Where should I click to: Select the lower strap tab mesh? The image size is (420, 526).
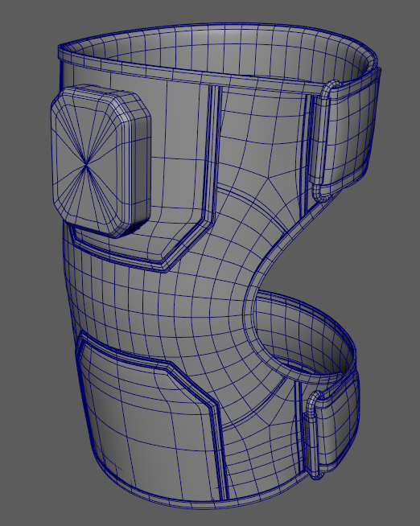tap(332, 426)
